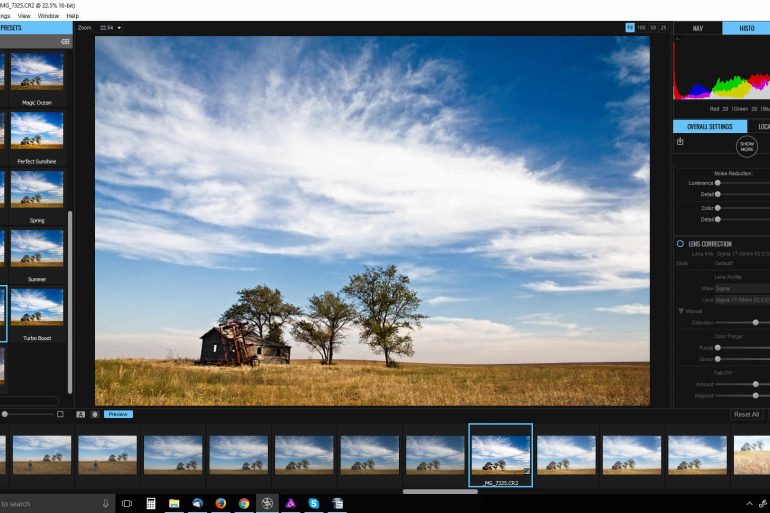Screen dimensions: 770x513
Task: Open Affinity Photo from the taskbar
Action: 291,503
